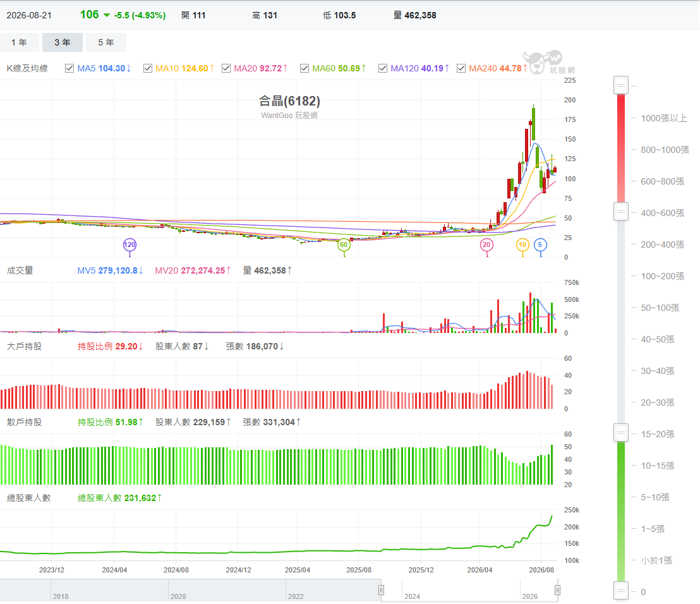Image resolution: width=700 pixels, height=604 pixels.
Task: Click the blue 5 moving-average marker
Action: coord(540,245)
